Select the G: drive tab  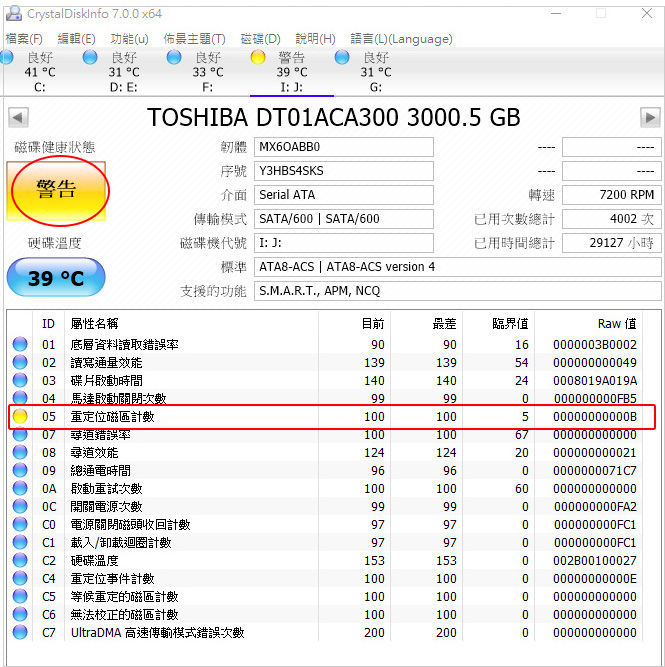point(376,72)
